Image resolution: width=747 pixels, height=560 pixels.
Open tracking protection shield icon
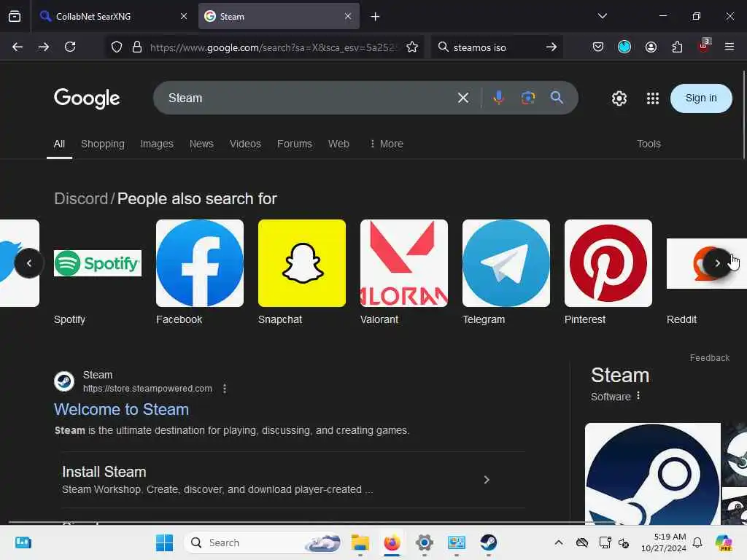117,47
